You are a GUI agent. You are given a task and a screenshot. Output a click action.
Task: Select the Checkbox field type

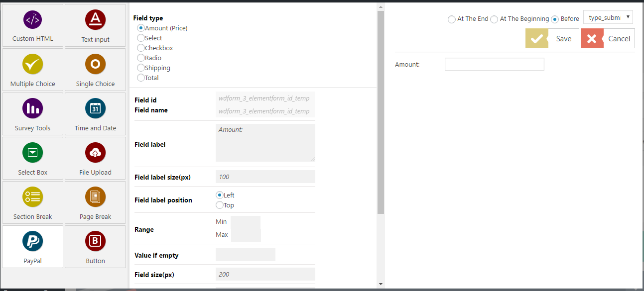[140, 48]
